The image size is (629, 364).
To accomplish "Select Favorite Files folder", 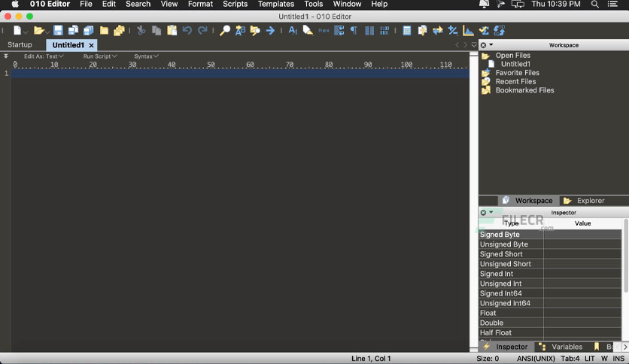I will [x=517, y=73].
